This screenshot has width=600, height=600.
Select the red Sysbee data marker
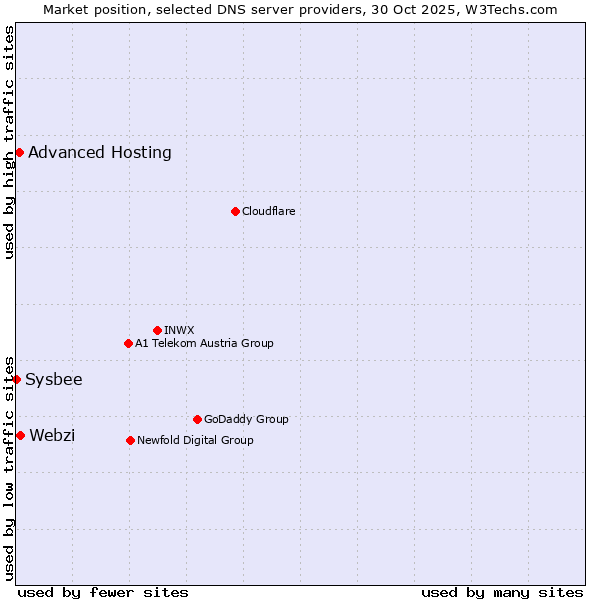pyautogui.click(x=16, y=379)
